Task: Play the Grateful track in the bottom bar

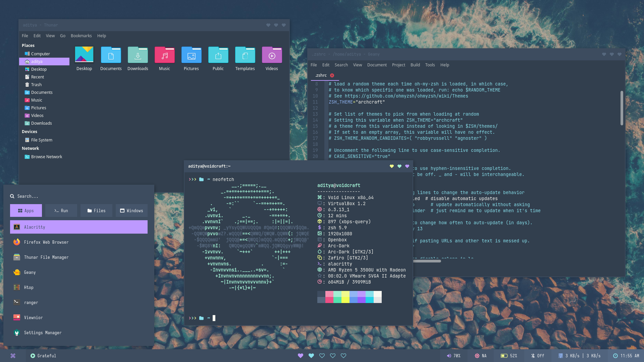Action: click(33, 356)
